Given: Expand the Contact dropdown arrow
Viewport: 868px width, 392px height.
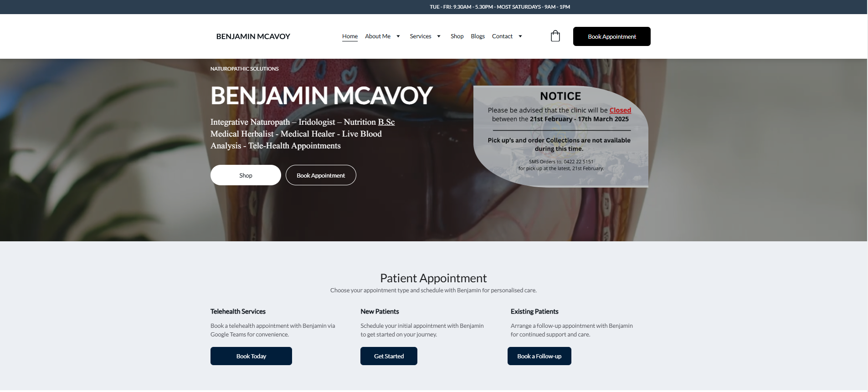Looking at the screenshot, I should (520, 36).
